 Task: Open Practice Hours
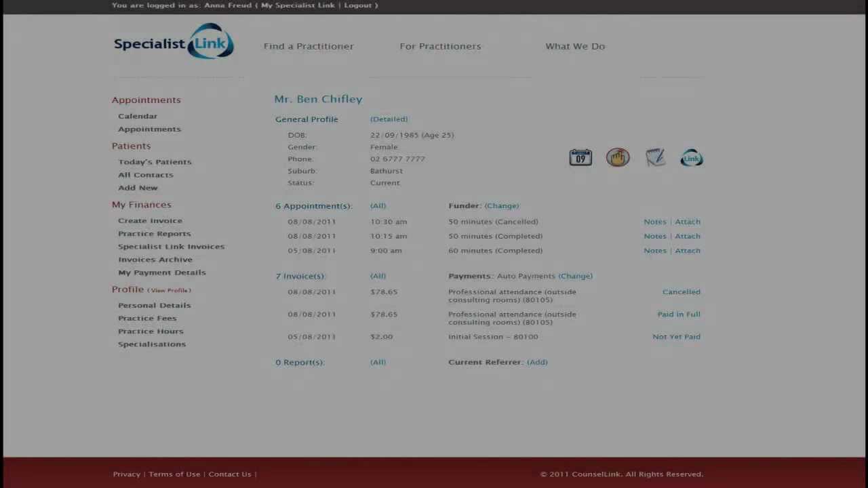tap(151, 331)
